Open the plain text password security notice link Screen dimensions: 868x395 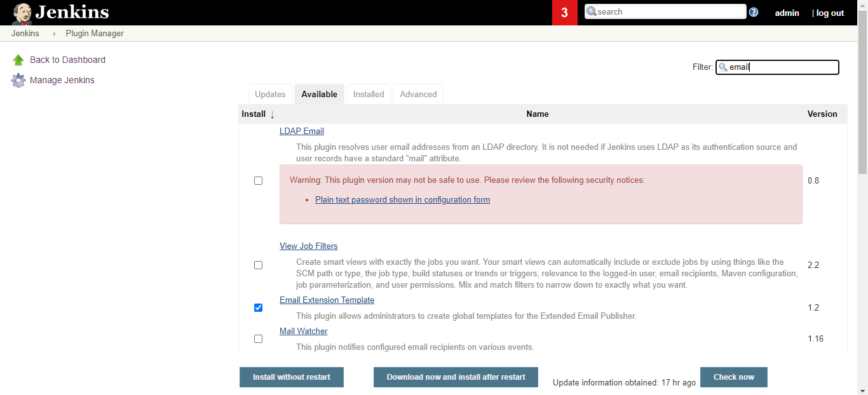[x=402, y=199]
